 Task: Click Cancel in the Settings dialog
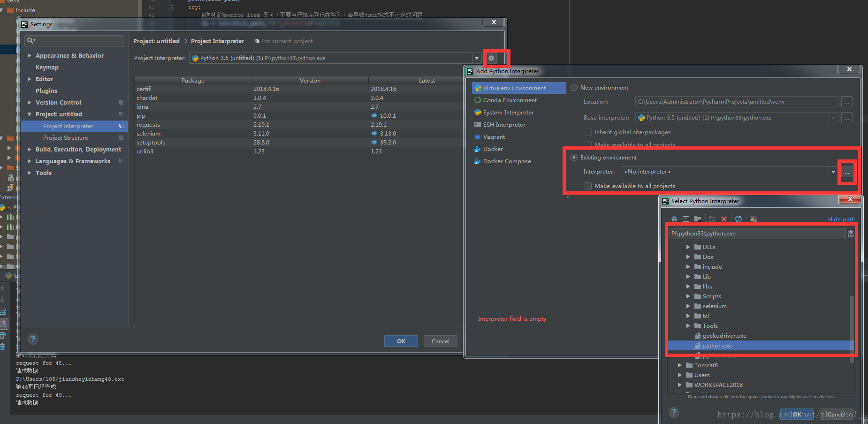click(x=441, y=341)
